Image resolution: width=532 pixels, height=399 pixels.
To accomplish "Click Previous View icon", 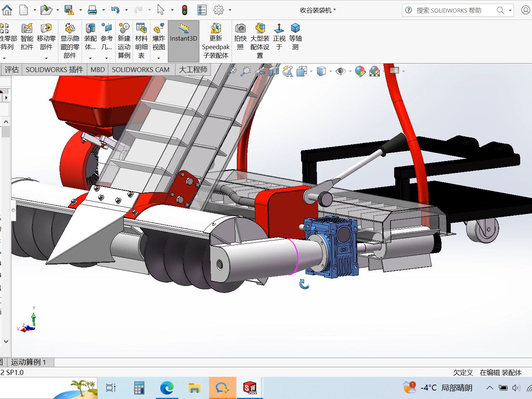I will (260, 71).
